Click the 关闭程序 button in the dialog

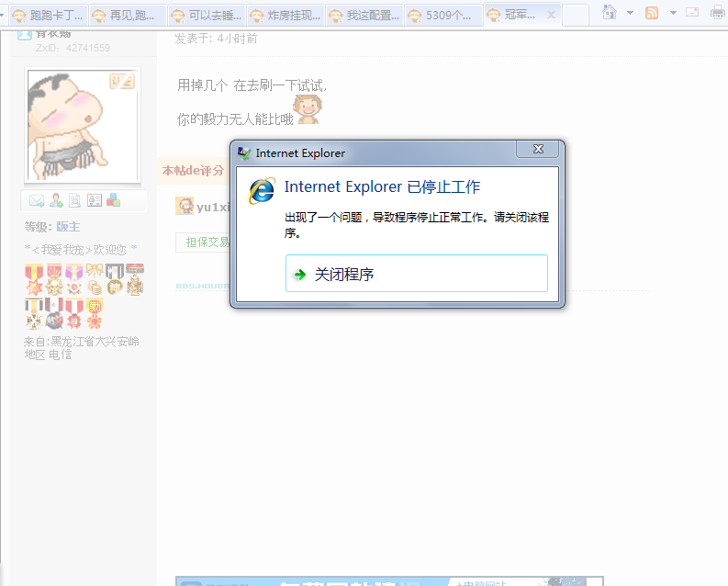417,274
